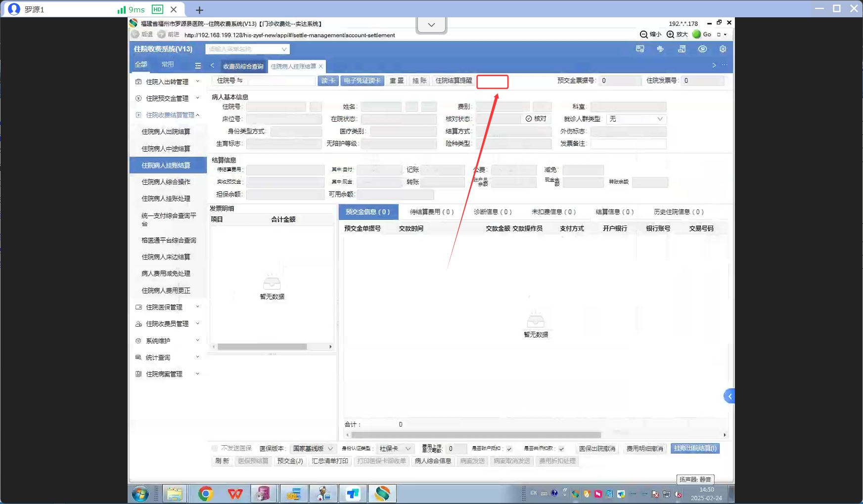Screen dimensions: 863x504
Task: Switch to the 未扣费信息 tab
Action: (x=553, y=212)
